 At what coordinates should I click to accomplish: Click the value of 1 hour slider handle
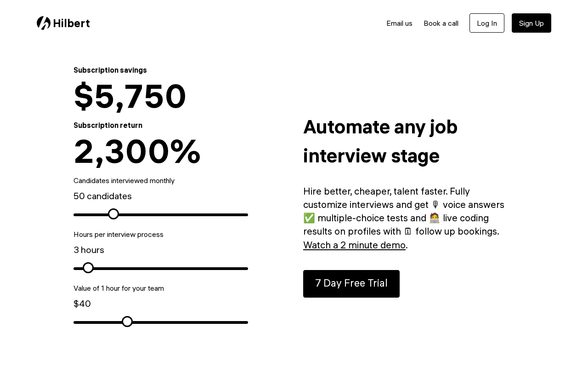[127, 322]
